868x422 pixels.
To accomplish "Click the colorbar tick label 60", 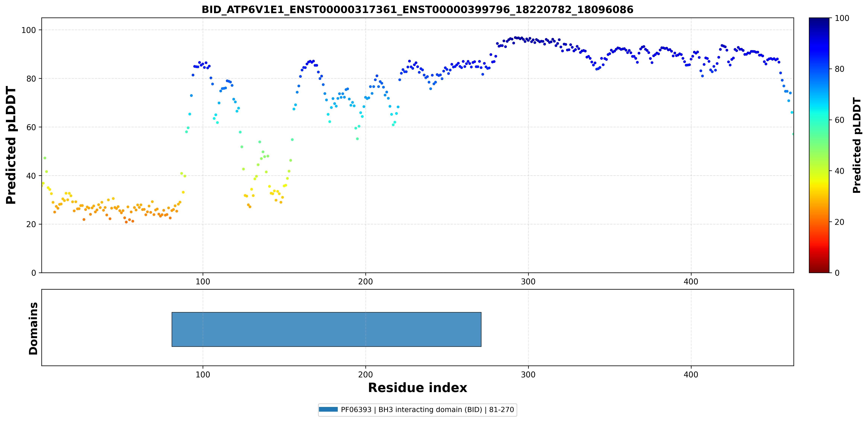I will pyautogui.click(x=839, y=120).
